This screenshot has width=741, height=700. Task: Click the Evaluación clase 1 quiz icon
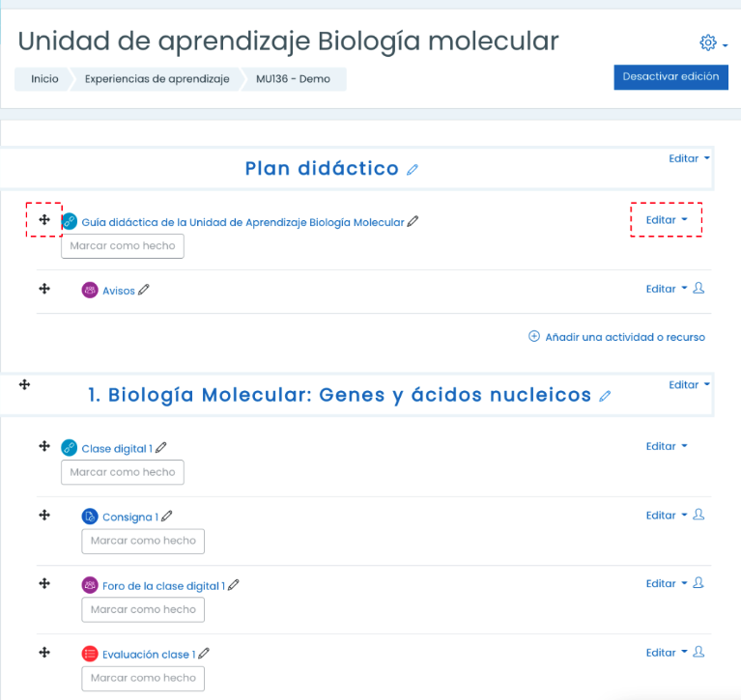(x=90, y=654)
